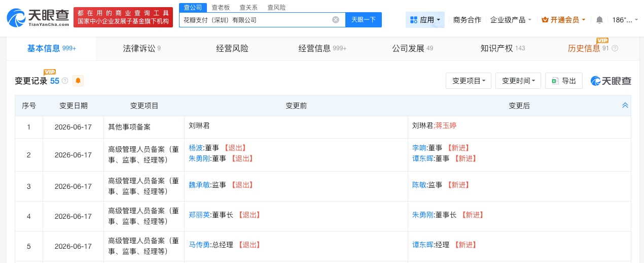The width and height of the screenshot is (644, 263).
Task: Open 郑丽英's person link
Action: point(199,215)
